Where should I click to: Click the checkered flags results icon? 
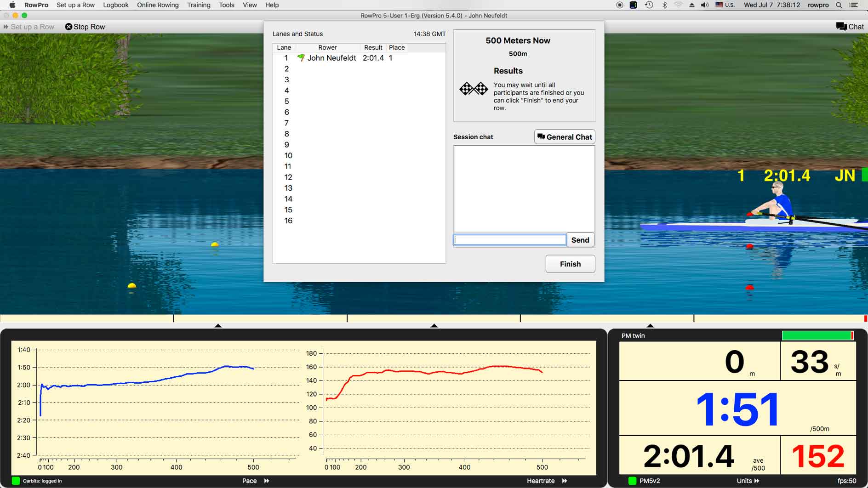(474, 88)
